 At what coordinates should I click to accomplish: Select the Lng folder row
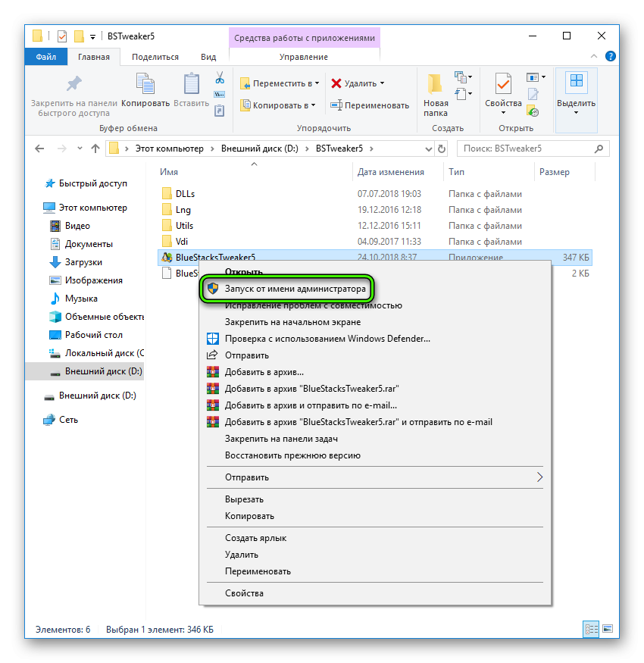374,210
